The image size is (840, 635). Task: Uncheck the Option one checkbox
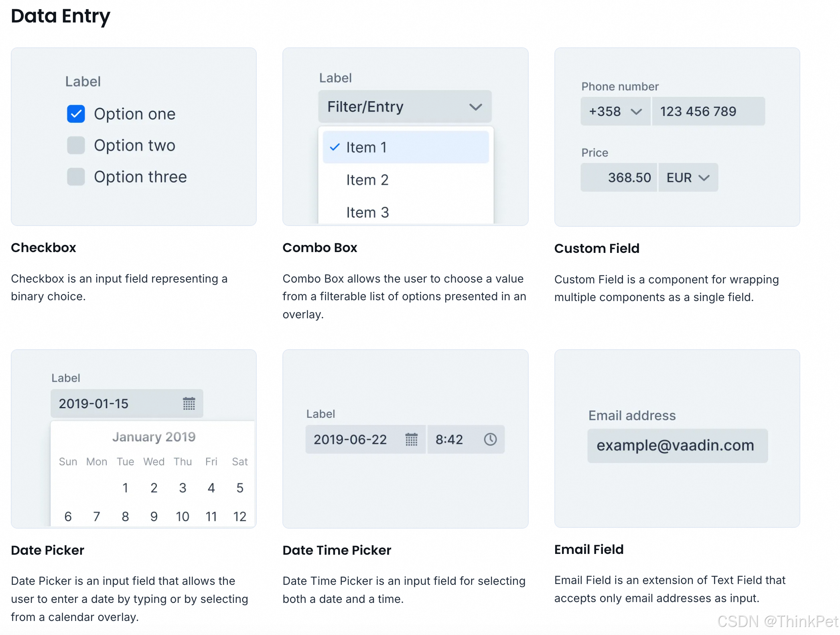click(x=76, y=114)
